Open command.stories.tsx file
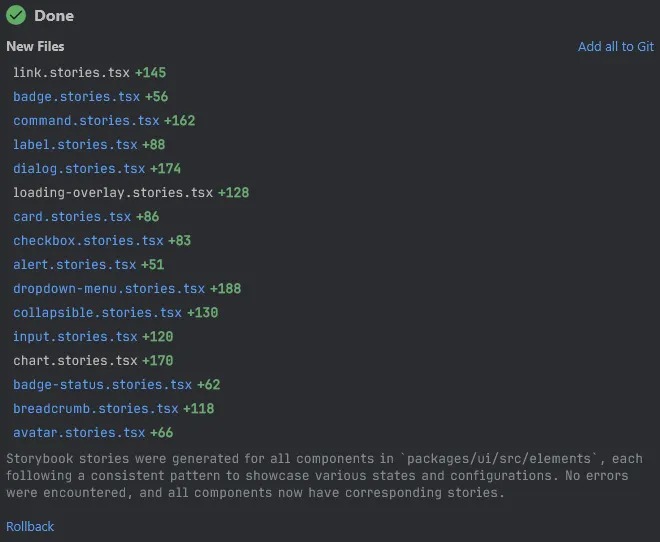Screen dimensions: 660x542 coord(86,121)
